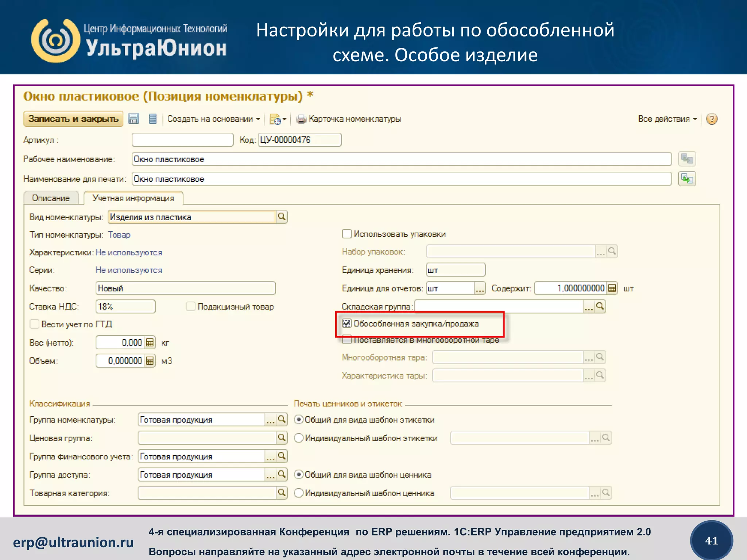
Task: Click the Рабочее наименование text field
Action: tap(402, 159)
